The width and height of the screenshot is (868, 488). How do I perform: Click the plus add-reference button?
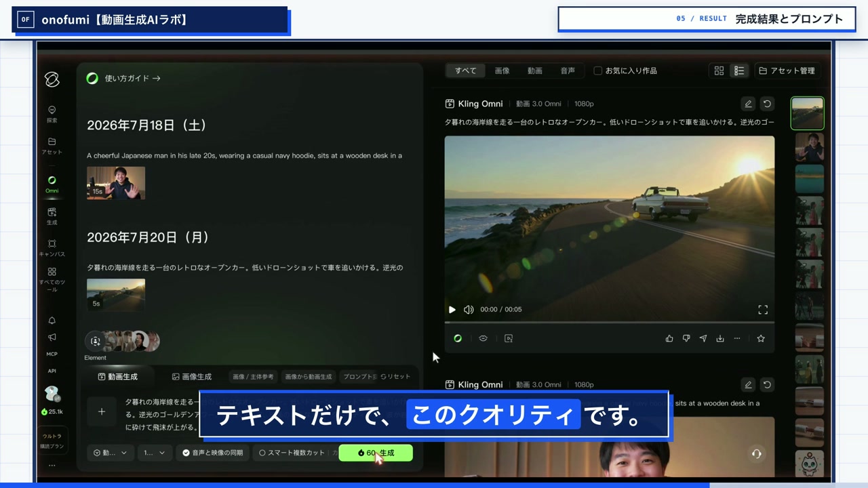pos(102,411)
